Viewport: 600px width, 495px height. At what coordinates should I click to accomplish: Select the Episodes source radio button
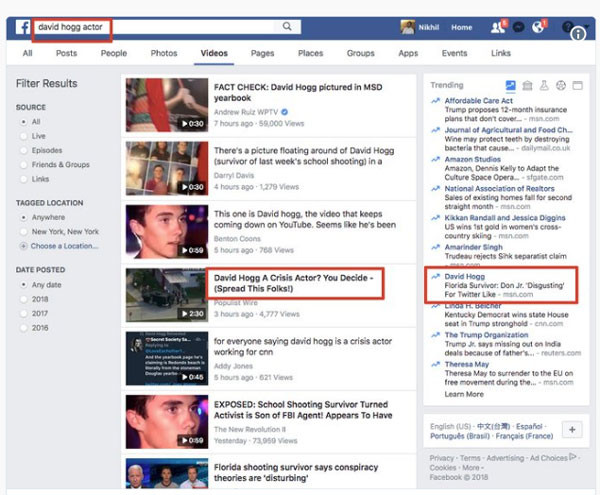pos(24,150)
